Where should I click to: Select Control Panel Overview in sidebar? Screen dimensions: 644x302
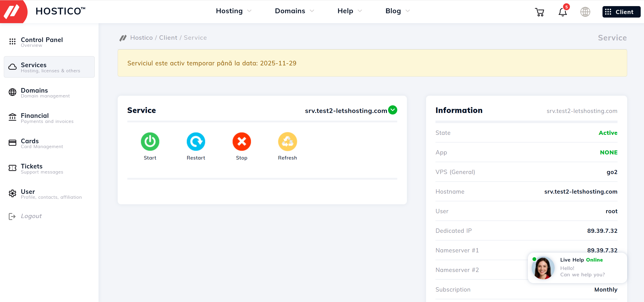click(x=49, y=42)
